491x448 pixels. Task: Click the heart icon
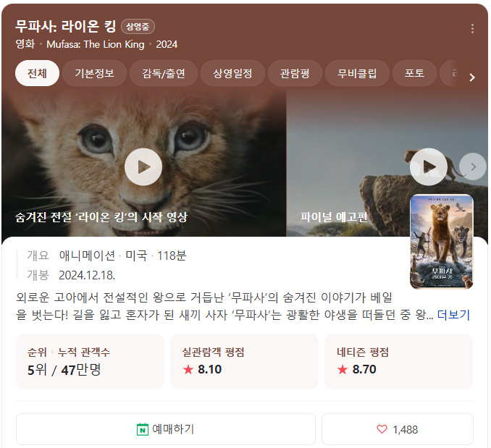click(x=382, y=429)
